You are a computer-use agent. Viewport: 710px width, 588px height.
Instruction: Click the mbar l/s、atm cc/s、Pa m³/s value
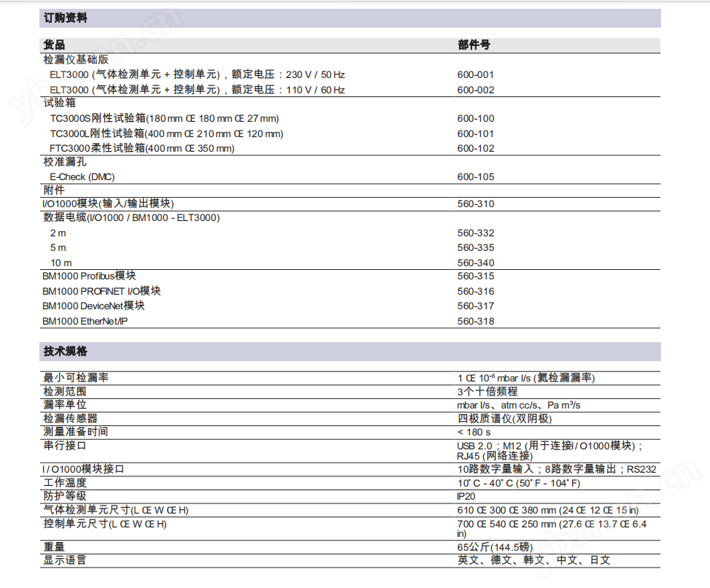(519, 405)
